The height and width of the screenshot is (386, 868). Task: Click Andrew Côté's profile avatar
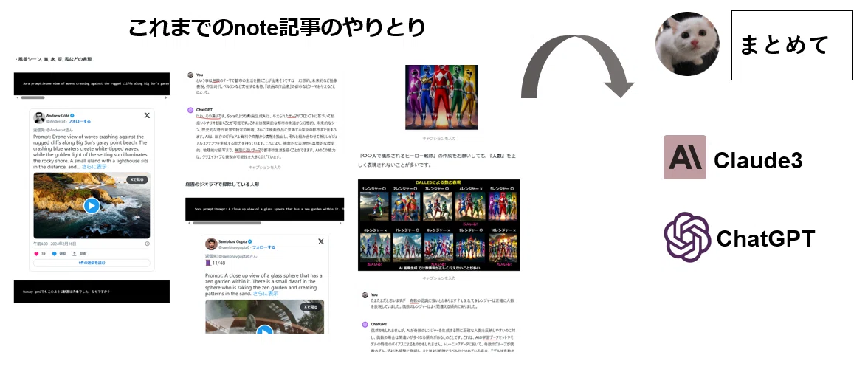[x=39, y=117]
